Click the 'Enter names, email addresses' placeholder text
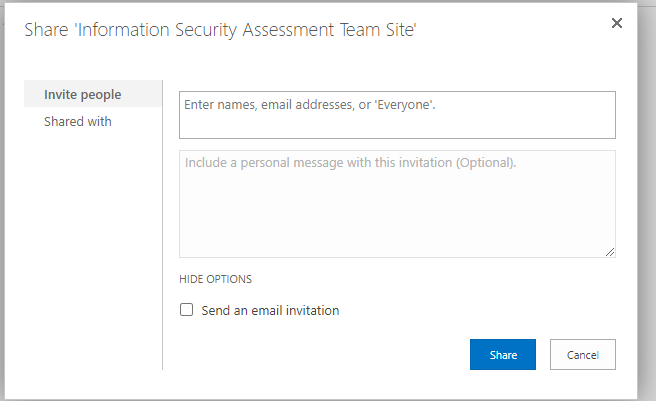This screenshot has width=656, height=401. click(310, 105)
